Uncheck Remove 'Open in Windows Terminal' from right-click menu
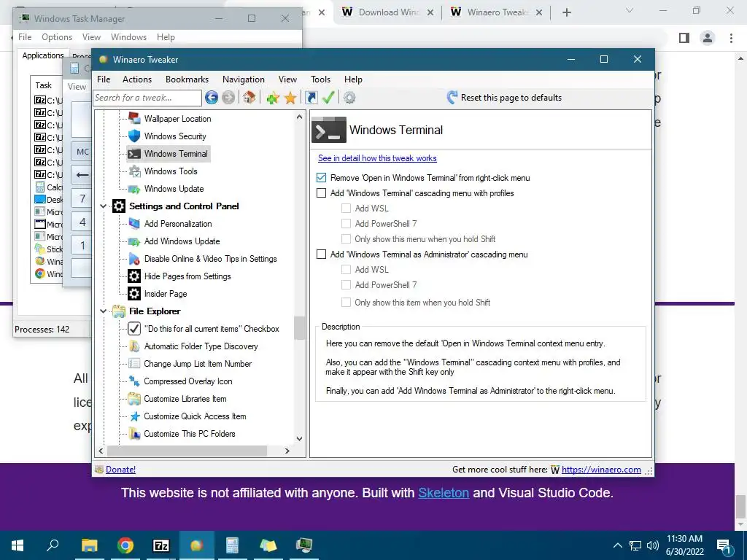The width and height of the screenshot is (747, 560). [322, 178]
